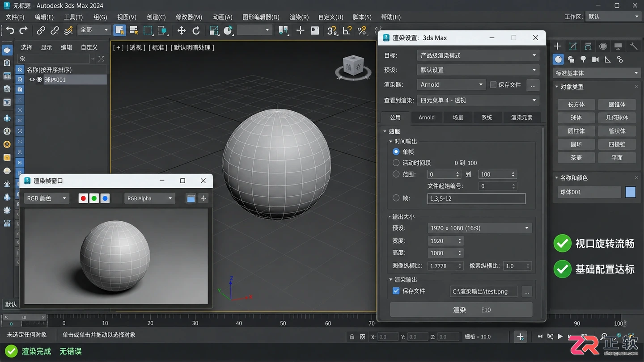Open the 目标 render mode dropdown

(478, 55)
